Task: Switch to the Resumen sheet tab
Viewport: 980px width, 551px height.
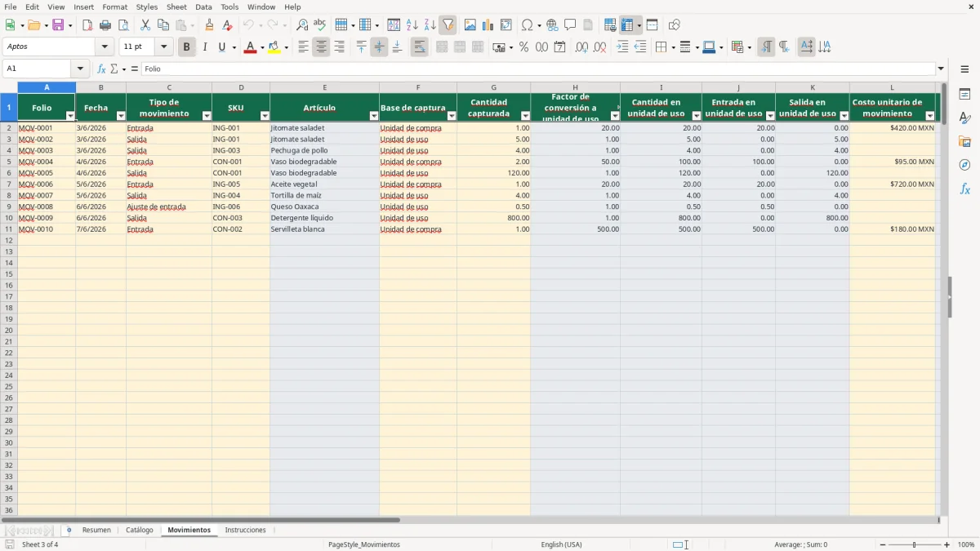Action: (x=96, y=531)
